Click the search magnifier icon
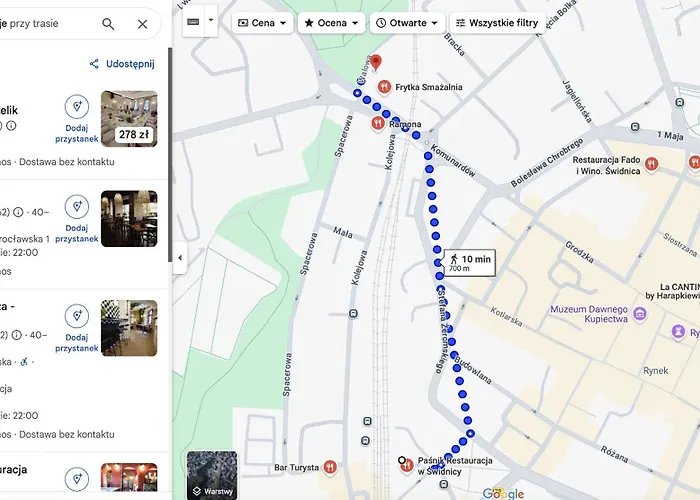Viewport: 700px width, 500px height. click(108, 24)
